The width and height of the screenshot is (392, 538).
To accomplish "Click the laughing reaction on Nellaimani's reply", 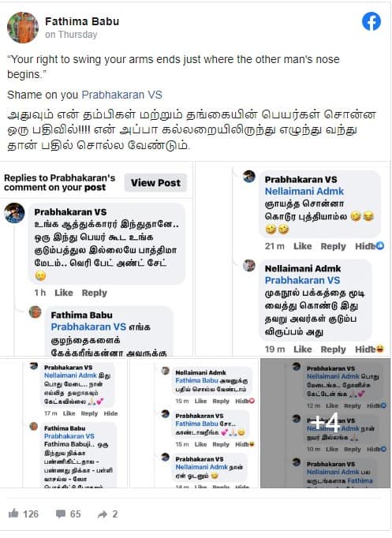I will coord(379,349).
